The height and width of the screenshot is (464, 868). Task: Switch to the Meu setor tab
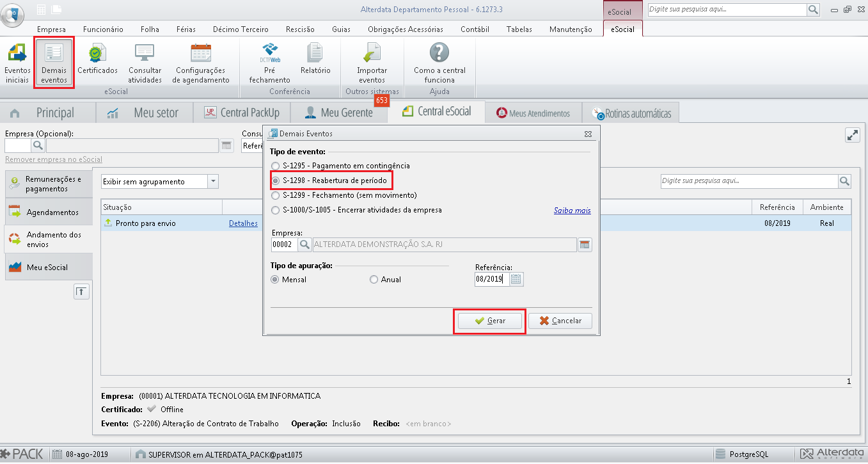145,113
